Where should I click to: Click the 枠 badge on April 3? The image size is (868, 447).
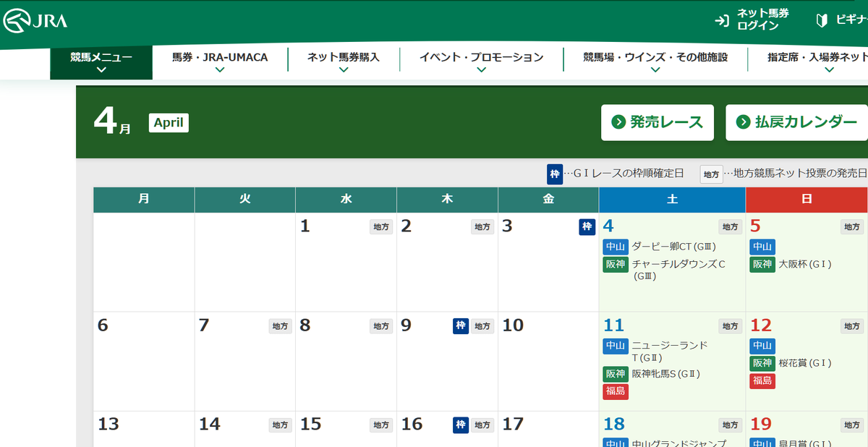pyautogui.click(x=587, y=227)
